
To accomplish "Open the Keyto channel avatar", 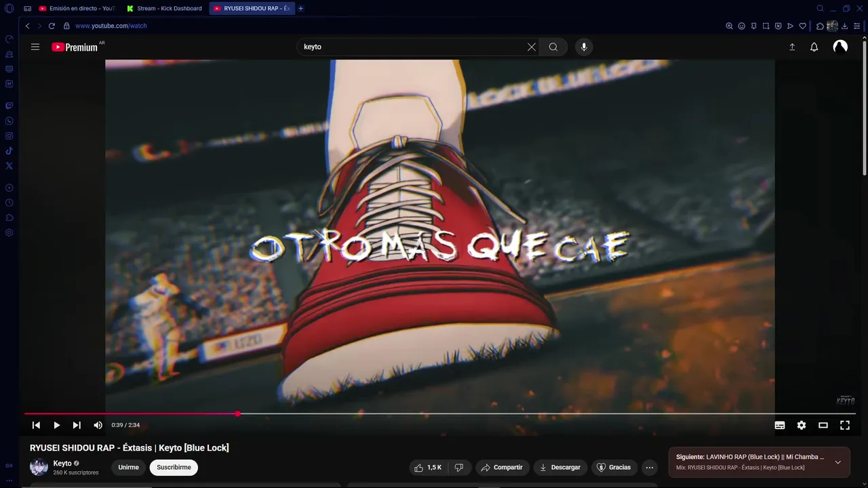I will click(x=39, y=467).
